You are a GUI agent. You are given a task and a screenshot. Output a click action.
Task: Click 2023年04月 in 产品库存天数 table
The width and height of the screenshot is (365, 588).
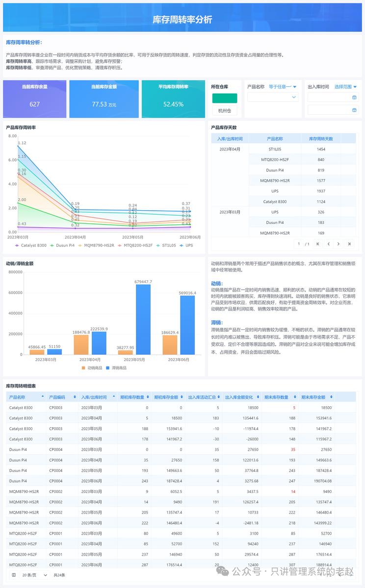click(x=230, y=149)
